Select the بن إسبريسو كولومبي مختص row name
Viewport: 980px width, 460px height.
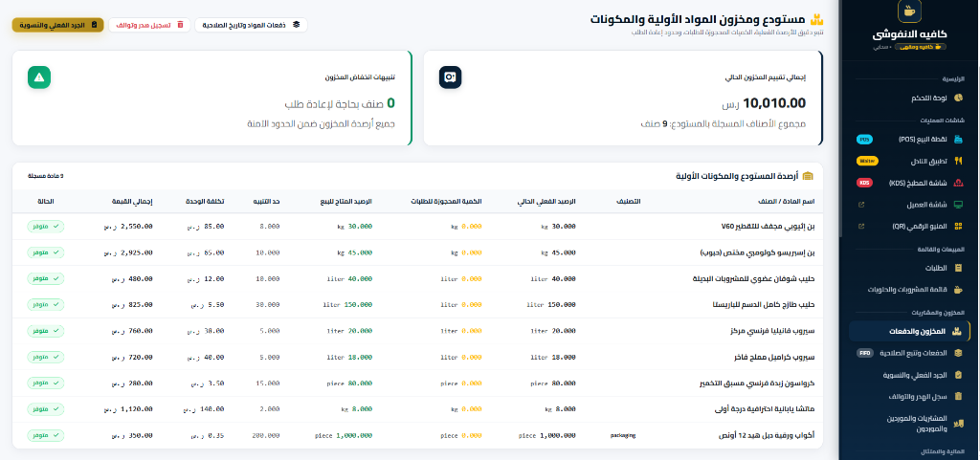758,252
